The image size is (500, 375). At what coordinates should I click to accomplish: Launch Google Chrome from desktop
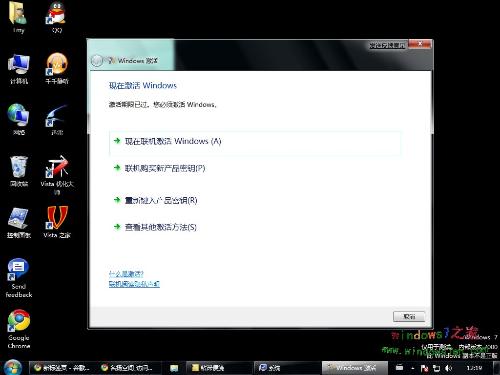pyautogui.click(x=19, y=328)
